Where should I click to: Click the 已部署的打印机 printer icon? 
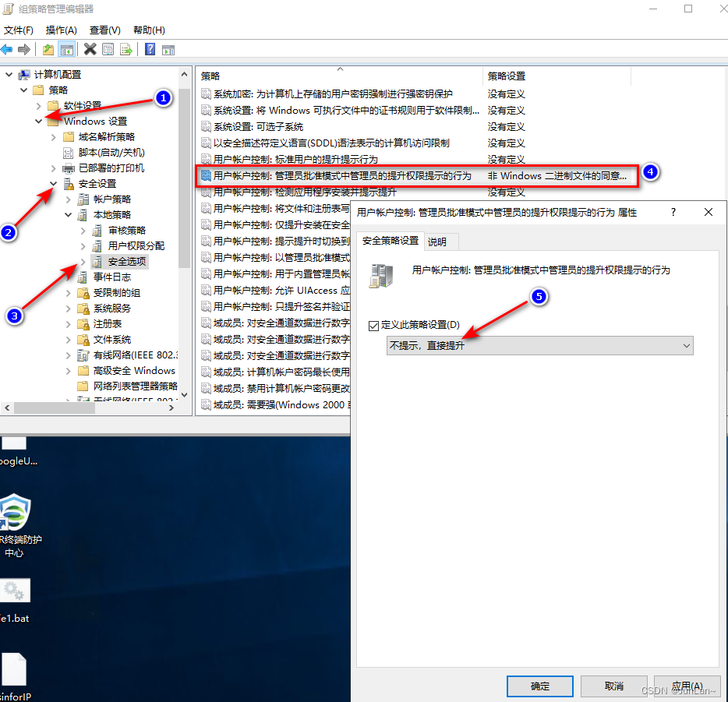tap(69, 168)
